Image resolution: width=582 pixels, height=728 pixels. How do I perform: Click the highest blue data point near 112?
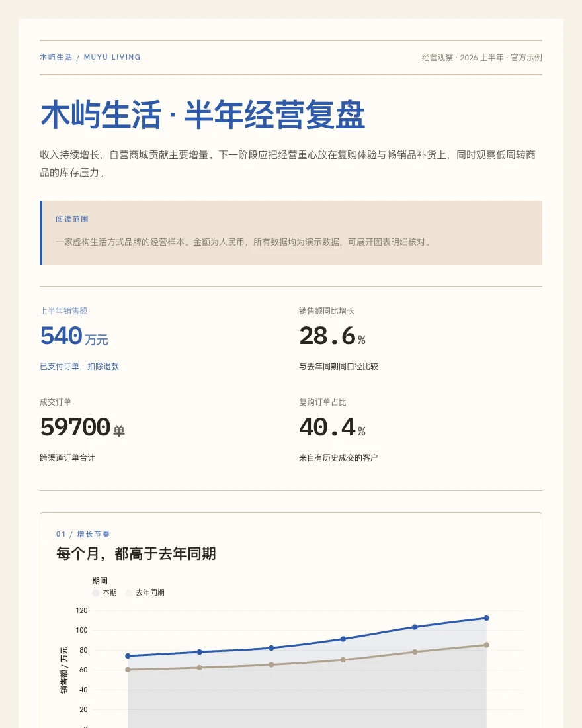click(x=486, y=618)
